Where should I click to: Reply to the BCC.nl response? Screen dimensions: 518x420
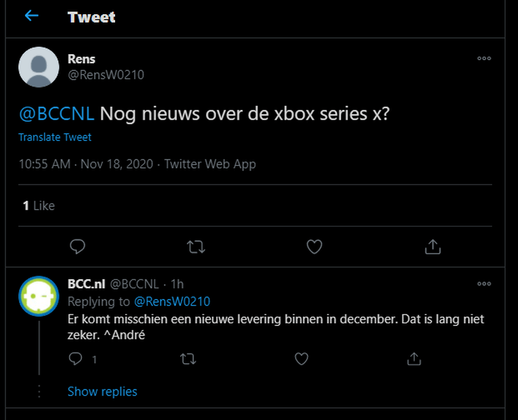(76, 359)
